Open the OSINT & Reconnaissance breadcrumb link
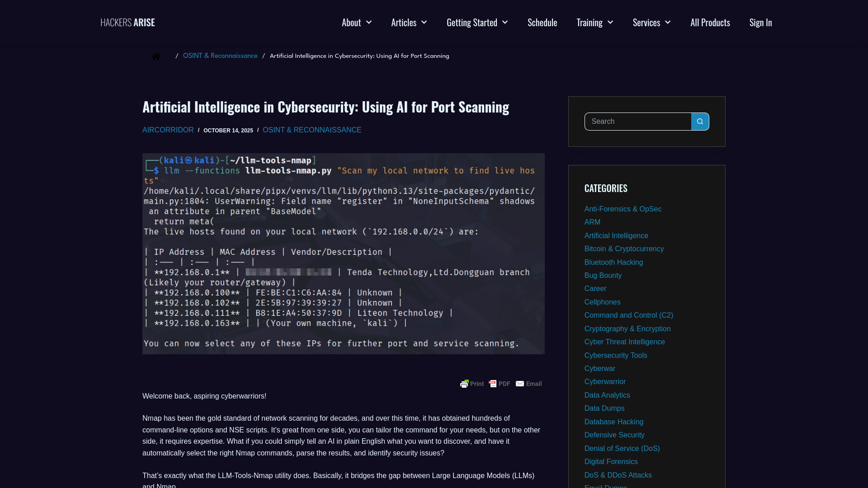 pos(220,56)
